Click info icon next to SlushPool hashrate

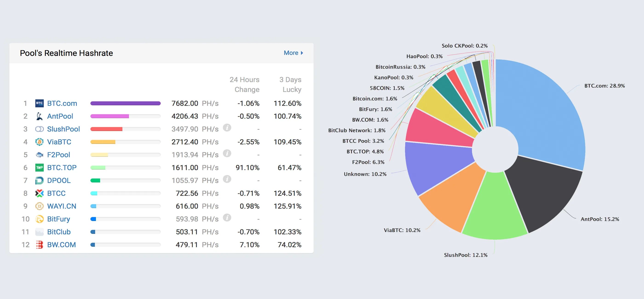(x=227, y=128)
